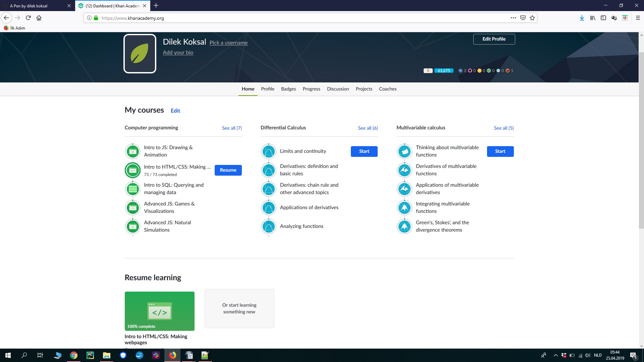
Task: Click the page vertical scrollbar
Action: coord(641,141)
